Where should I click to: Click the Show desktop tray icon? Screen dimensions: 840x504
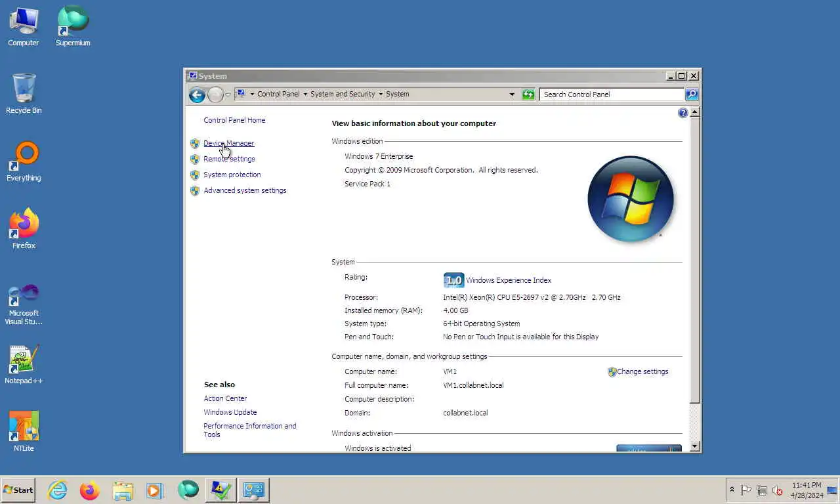(832, 490)
